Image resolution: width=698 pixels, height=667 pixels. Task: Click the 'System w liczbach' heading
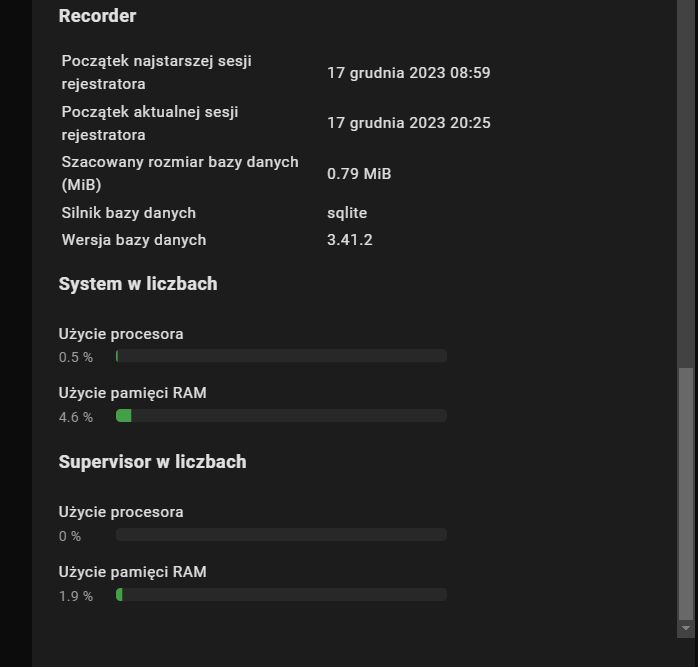pos(138,284)
